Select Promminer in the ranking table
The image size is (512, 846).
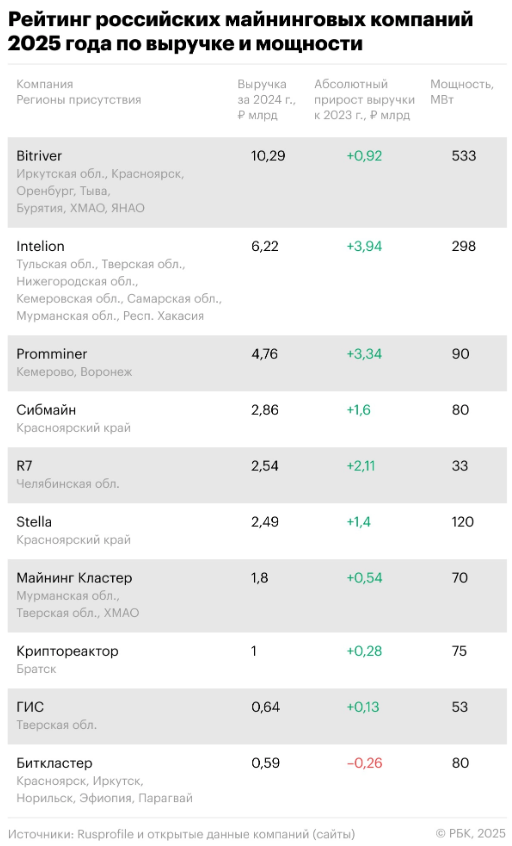(51, 354)
